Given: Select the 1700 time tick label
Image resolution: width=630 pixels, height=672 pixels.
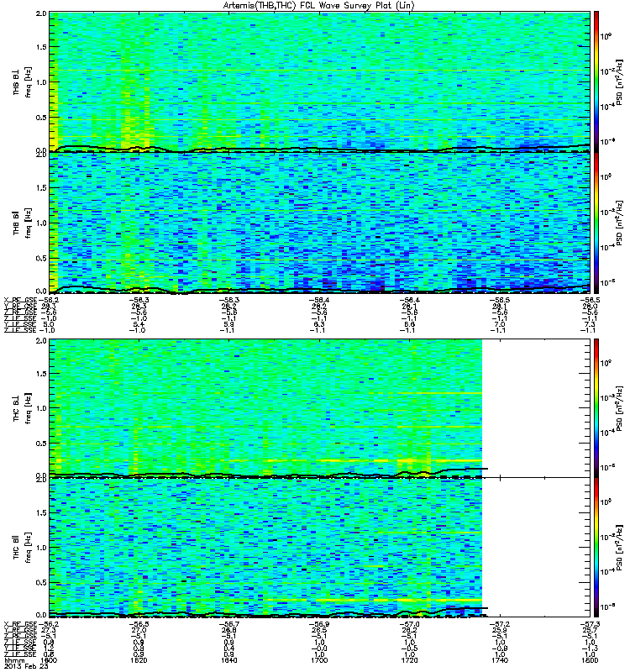Looking at the screenshot, I should tap(319, 660).
